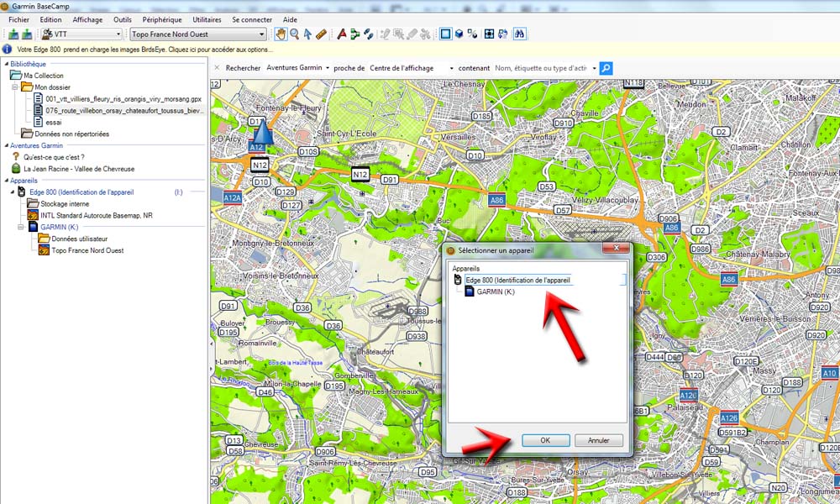Select the Measure ruler tool

(x=321, y=34)
